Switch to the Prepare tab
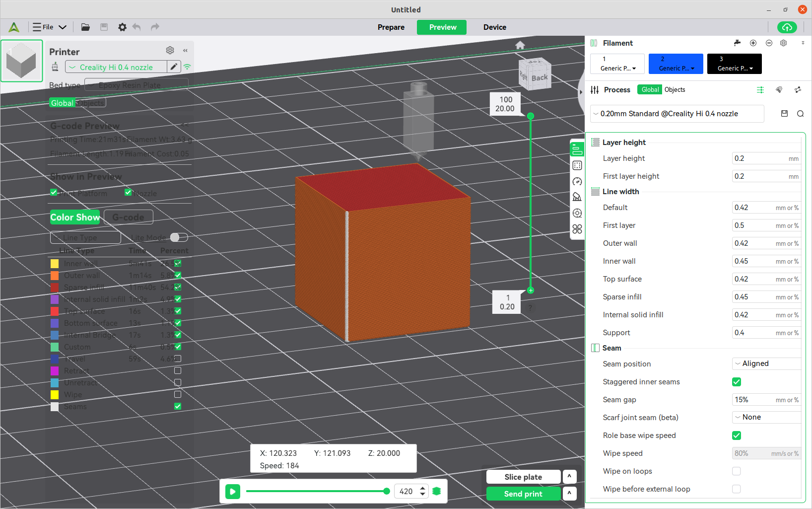 [x=391, y=27]
